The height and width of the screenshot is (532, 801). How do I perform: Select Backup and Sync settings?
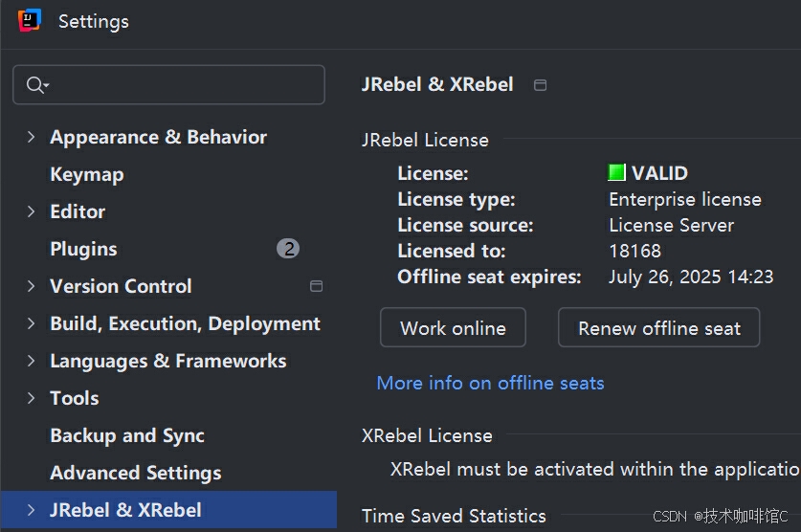click(127, 435)
